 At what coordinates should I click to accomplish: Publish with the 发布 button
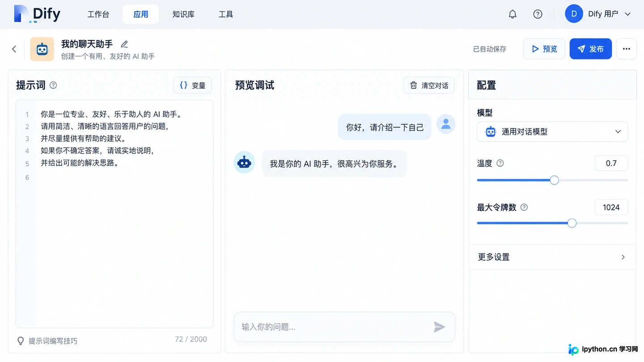coord(590,49)
